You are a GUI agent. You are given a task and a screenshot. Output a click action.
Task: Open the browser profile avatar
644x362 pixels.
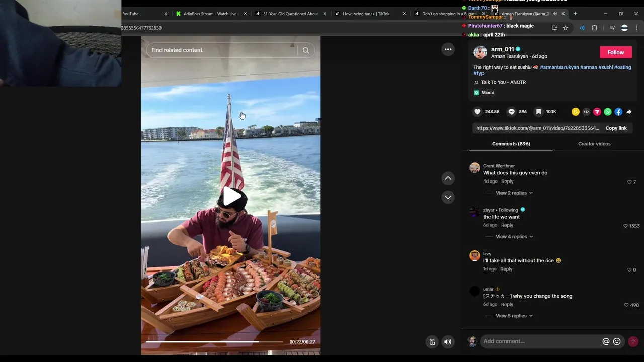(624, 28)
